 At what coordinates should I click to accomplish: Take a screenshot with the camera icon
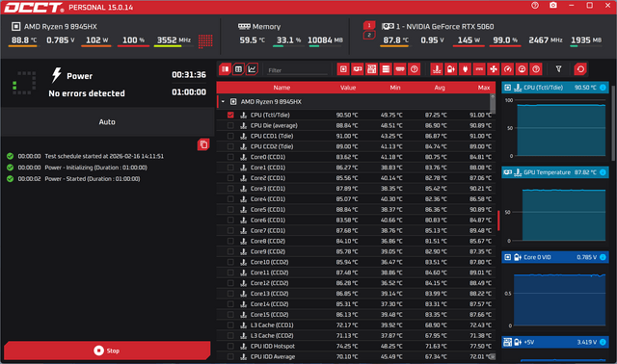[x=553, y=6]
